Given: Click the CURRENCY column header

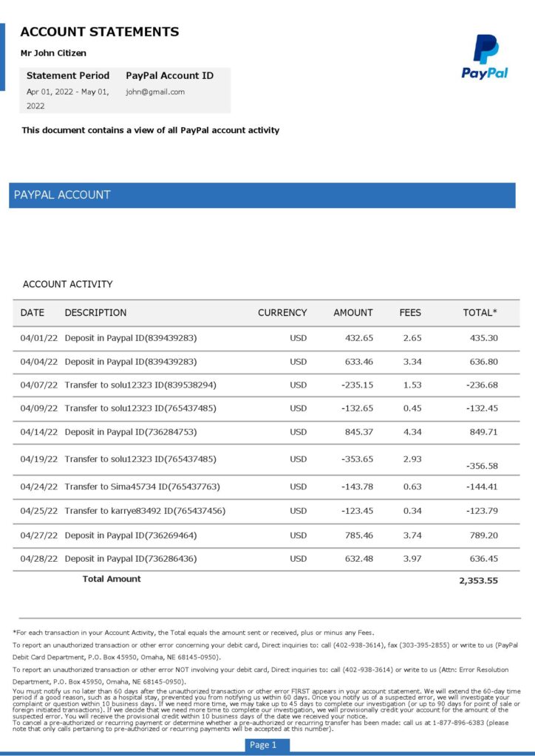Looking at the screenshot, I should (282, 313).
